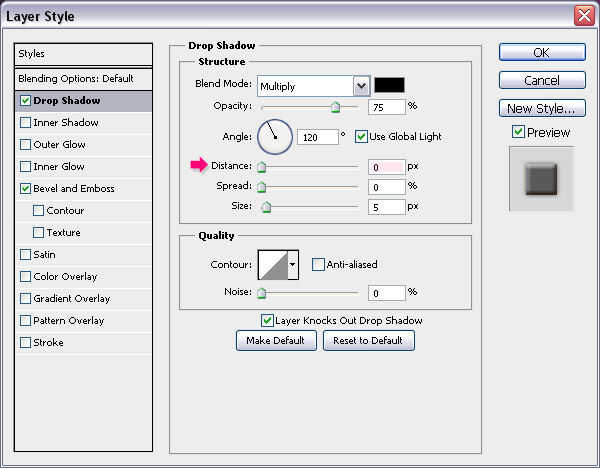Screen dimensions: 600x468
Task: Confirm with the OK button
Action: [542, 52]
